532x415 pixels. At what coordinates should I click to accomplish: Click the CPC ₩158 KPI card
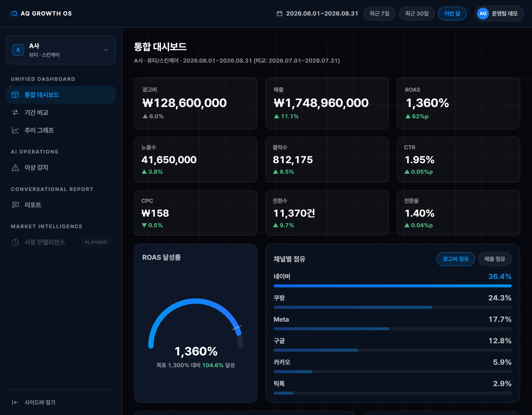[x=196, y=213]
